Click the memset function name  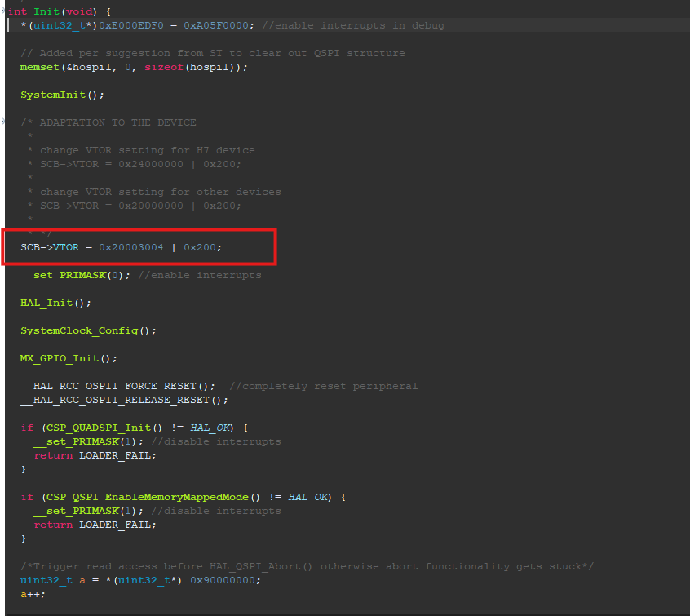pyautogui.click(x=40, y=67)
